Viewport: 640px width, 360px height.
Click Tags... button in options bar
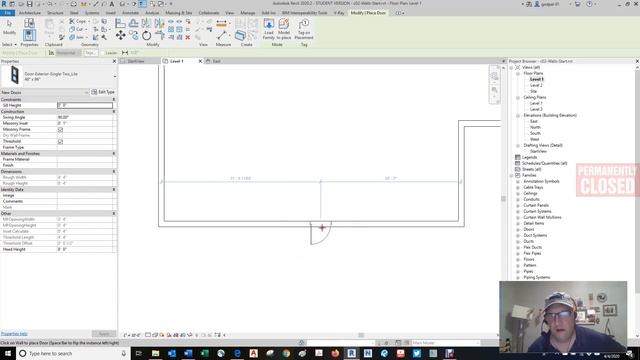[90, 53]
